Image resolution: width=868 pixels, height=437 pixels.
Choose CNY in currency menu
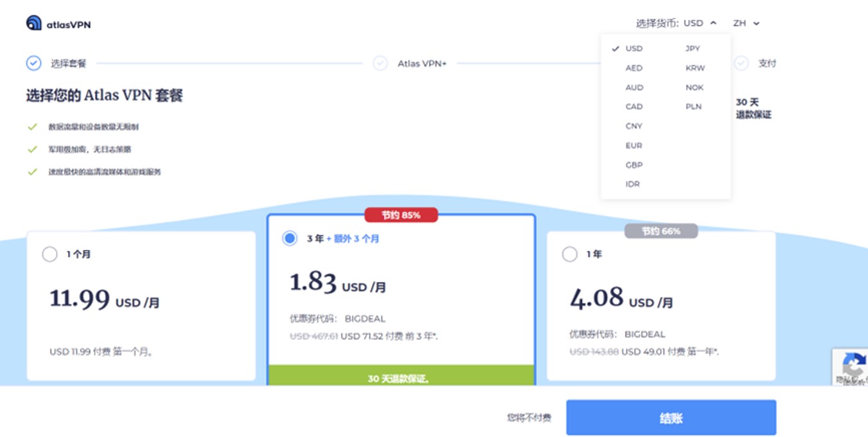click(x=633, y=126)
